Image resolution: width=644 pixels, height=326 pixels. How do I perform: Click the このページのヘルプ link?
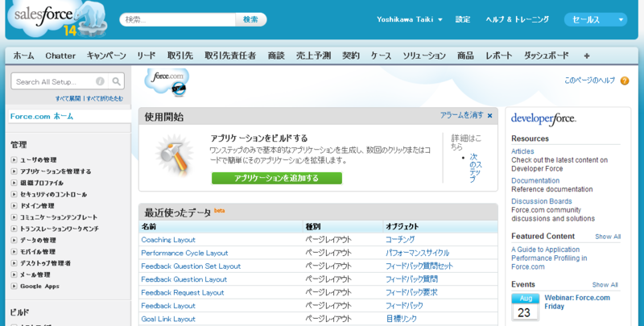tap(590, 80)
